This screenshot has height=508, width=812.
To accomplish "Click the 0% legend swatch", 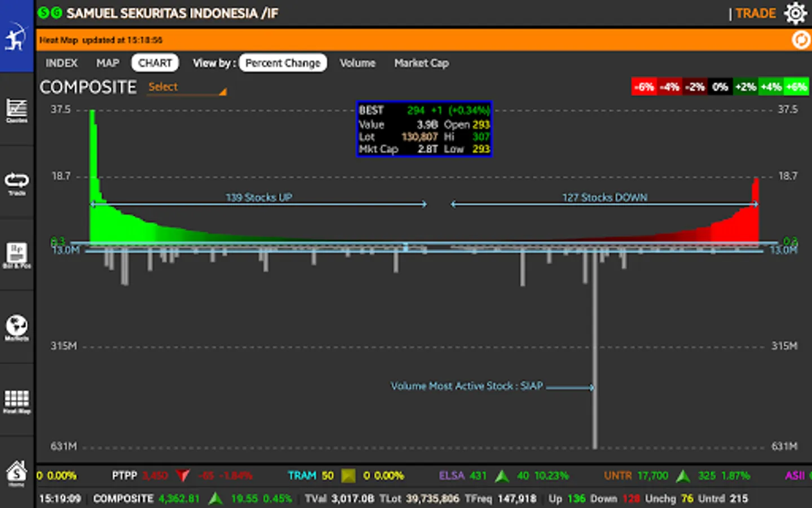I will coord(720,87).
